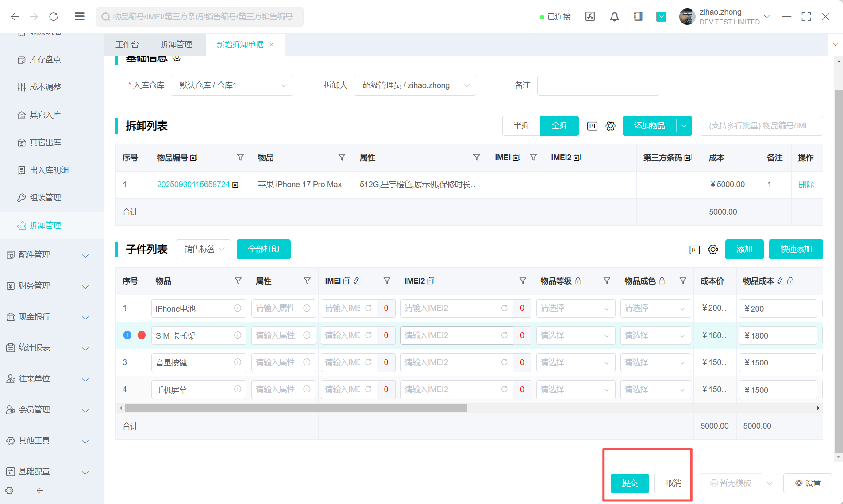Image resolution: width=843 pixels, height=504 pixels.
Task: Click 删除 link in first row
Action: [x=806, y=185]
